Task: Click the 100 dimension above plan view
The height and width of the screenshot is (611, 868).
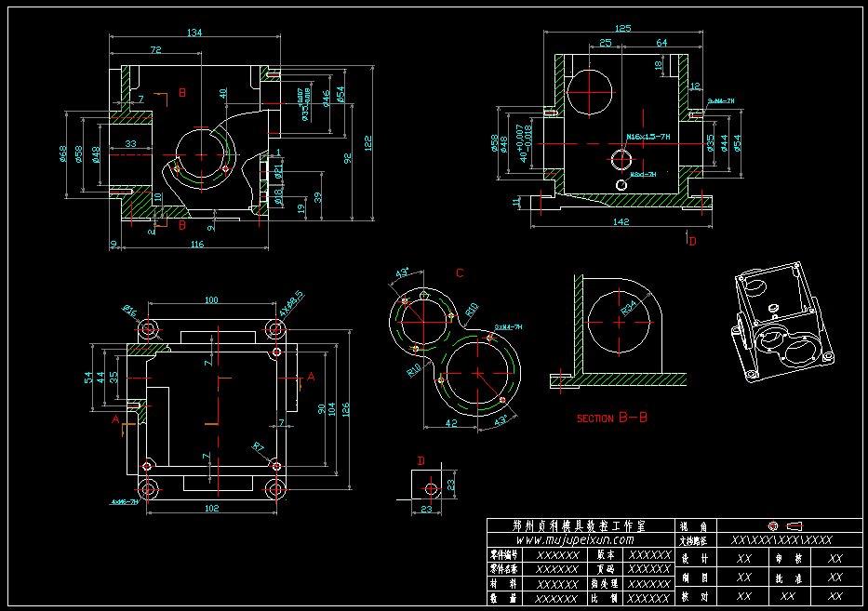Action: coord(211,300)
